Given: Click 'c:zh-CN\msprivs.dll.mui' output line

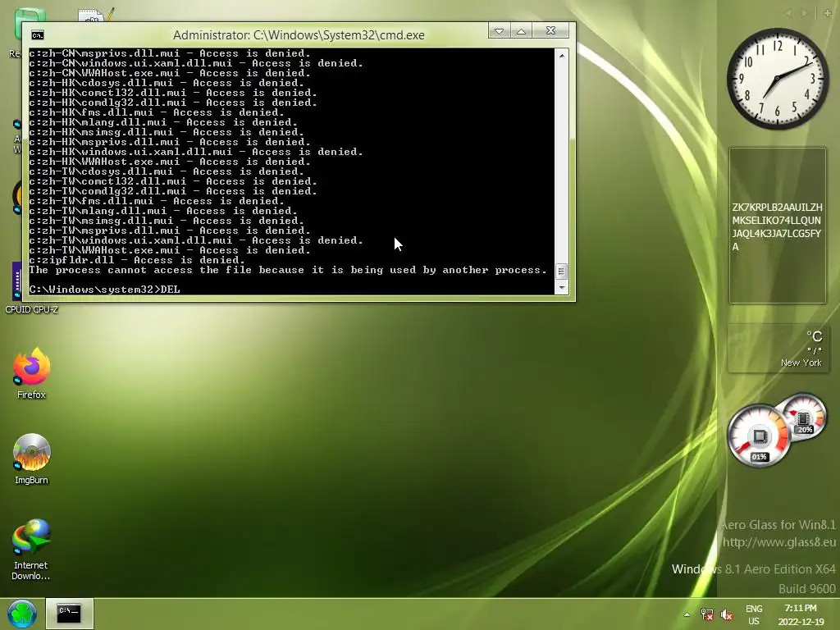Looking at the screenshot, I should [x=170, y=53].
